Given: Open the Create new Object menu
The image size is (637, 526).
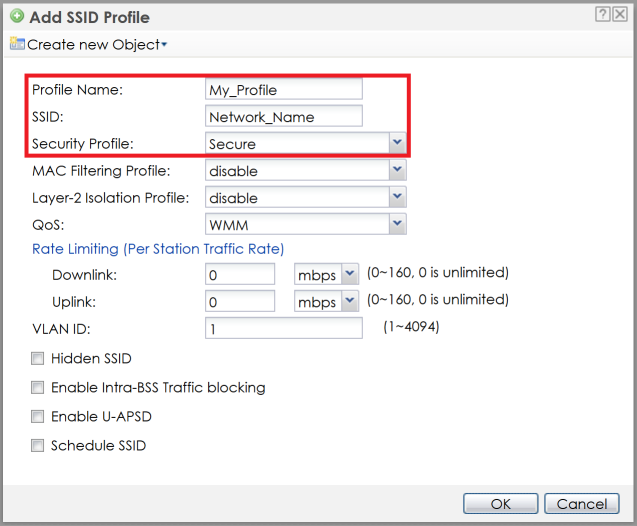Looking at the screenshot, I should tap(97, 45).
